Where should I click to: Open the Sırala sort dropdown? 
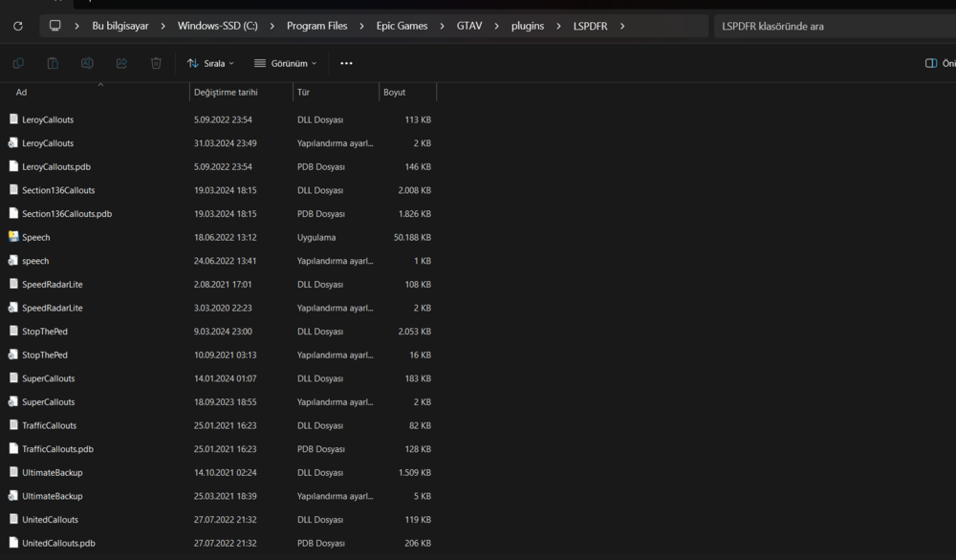click(210, 63)
